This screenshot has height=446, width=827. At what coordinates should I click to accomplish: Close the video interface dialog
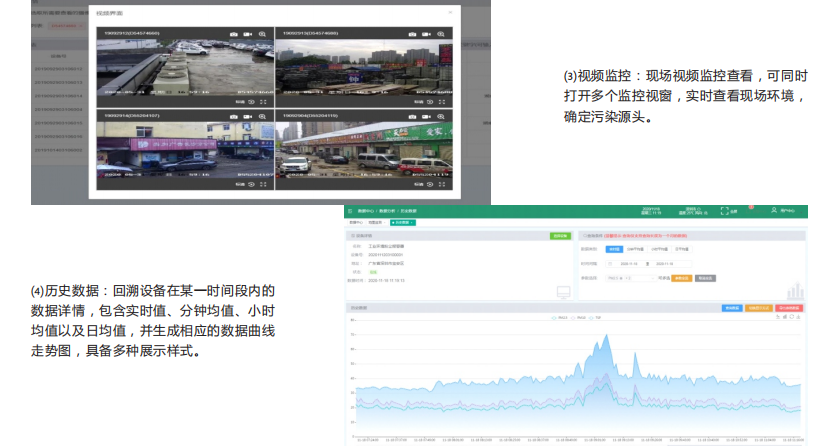point(449,12)
